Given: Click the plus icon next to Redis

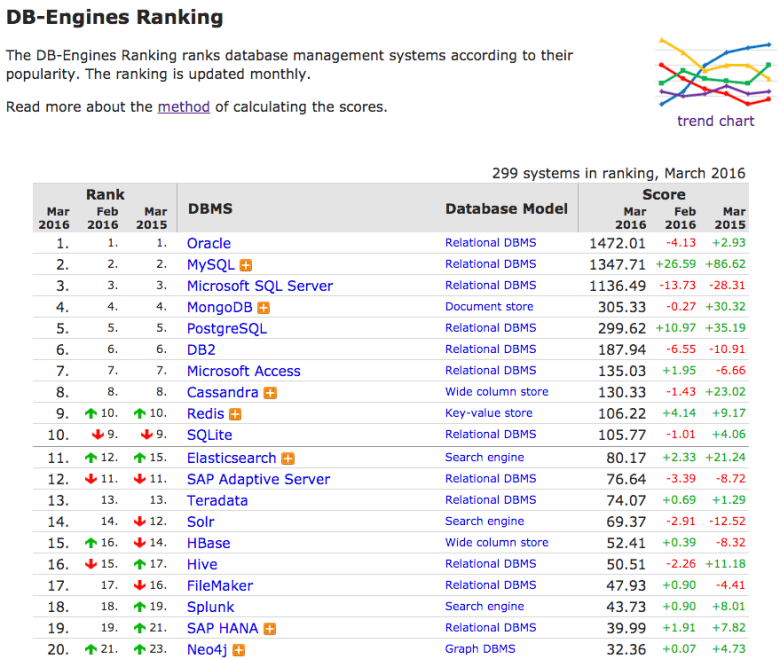Looking at the screenshot, I should point(236,414).
